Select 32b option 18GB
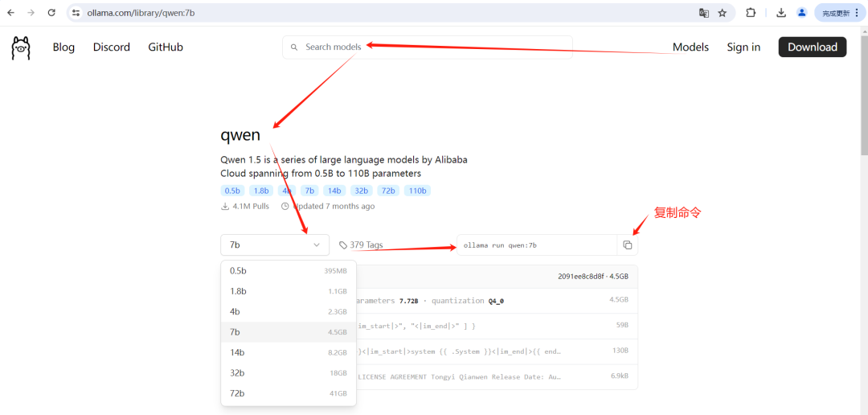The image size is (868, 415). pyautogui.click(x=289, y=373)
